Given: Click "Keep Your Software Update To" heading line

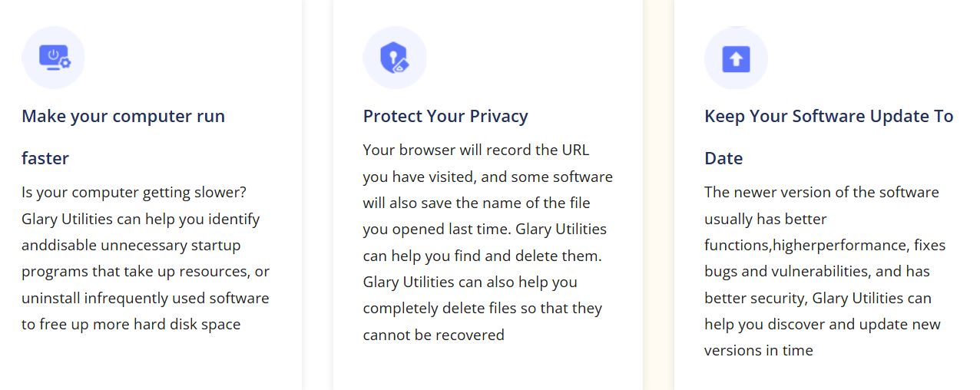Looking at the screenshot, I should (x=829, y=116).
